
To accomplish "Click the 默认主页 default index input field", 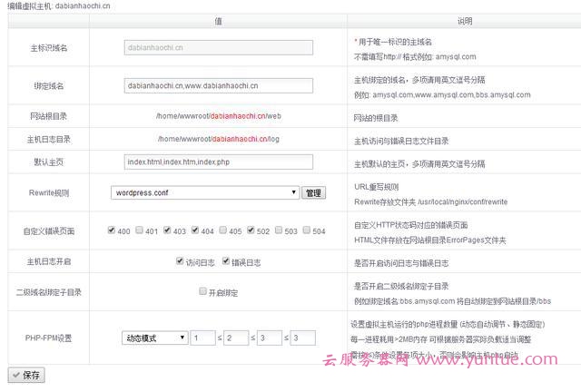I will point(218,162).
